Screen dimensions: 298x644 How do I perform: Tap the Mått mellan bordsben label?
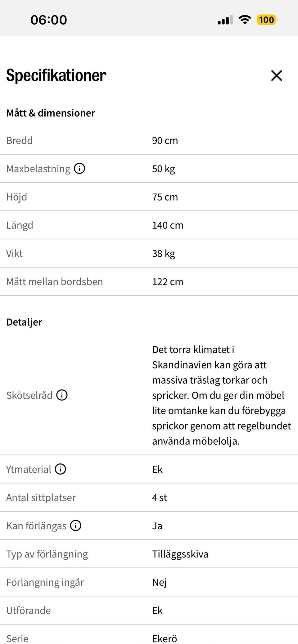pos(55,282)
